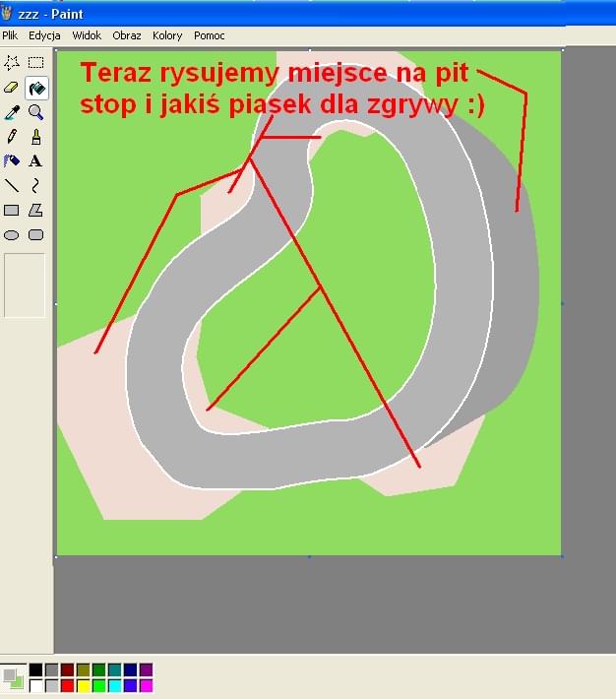This screenshot has width=616, height=699.
Task: Pick the navy blue color swatch
Action: 130,669
